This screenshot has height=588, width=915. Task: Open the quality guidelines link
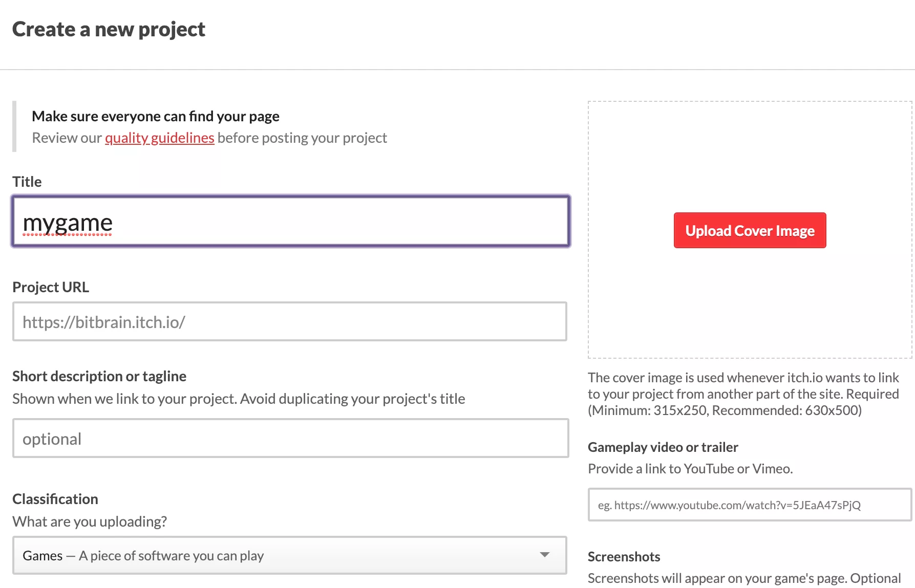160,138
